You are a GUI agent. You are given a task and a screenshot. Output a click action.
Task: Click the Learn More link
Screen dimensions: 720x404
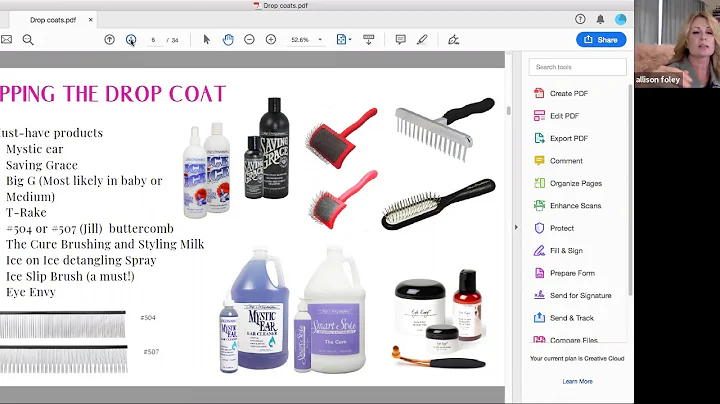pyautogui.click(x=577, y=382)
